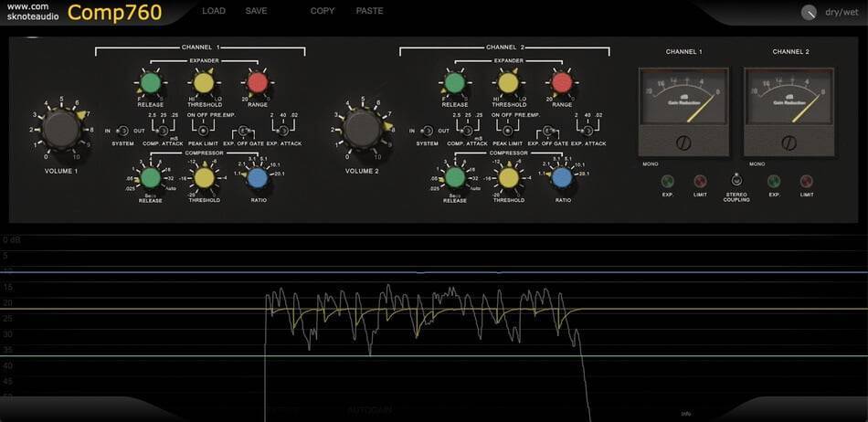Screen dimensions: 868x422
Task: Toggle Channel 1 Comp. Attack switch
Action: 163,131
